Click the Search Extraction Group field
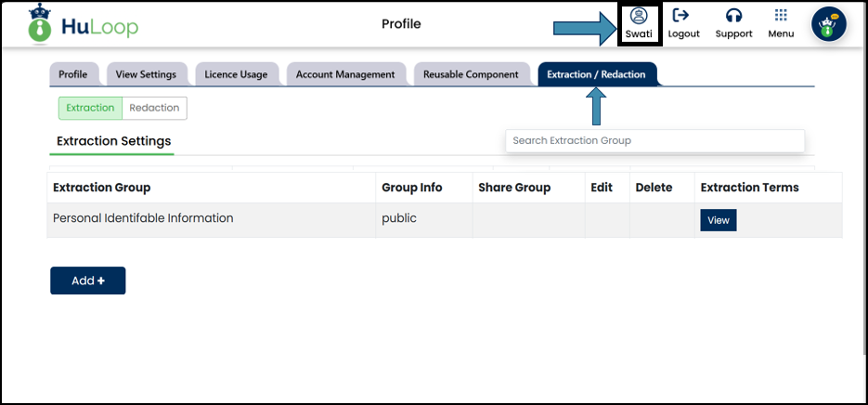This screenshot has height=405, width=868. coord(654,140)
